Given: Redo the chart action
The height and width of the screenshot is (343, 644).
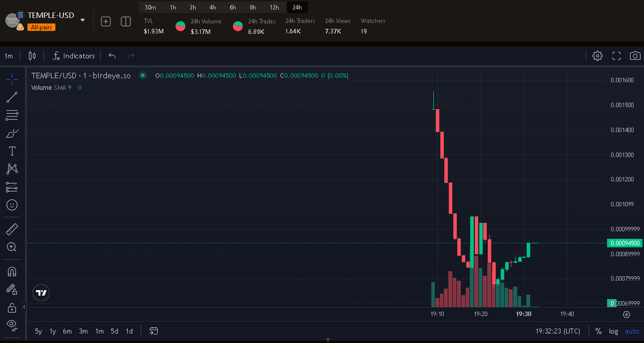Looking at the screenshot, I should pos(131,56).
